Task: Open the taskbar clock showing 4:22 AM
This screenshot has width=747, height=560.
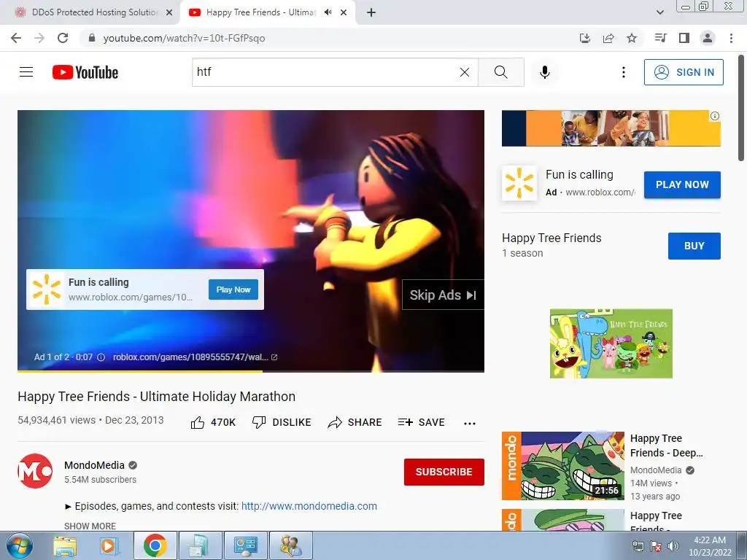Action: point(710,546)
